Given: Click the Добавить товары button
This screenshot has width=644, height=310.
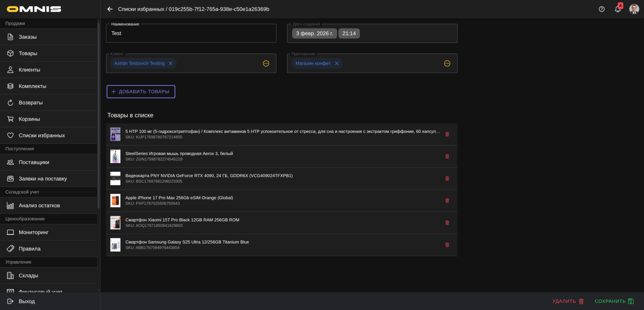Looking at the screenshot, I should [141, 92].
